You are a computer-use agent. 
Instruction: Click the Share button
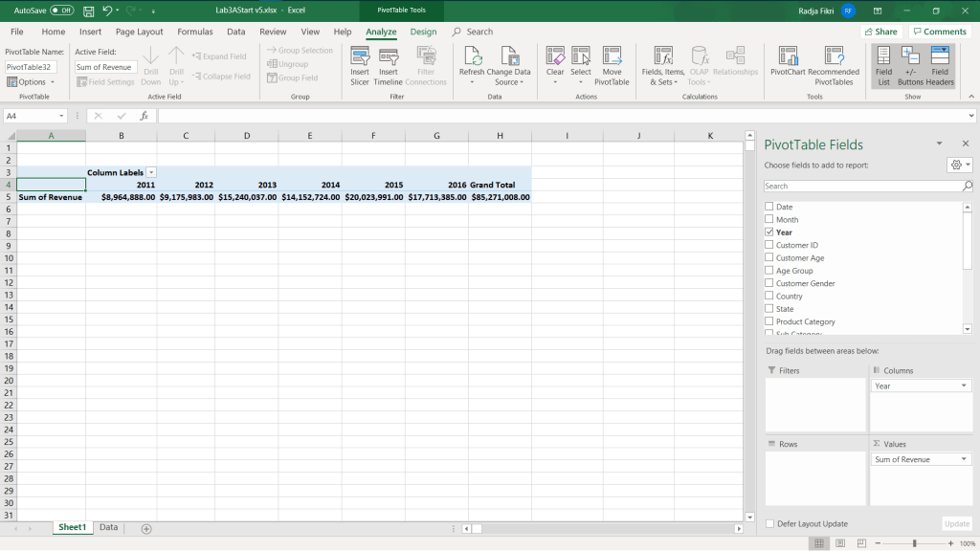880,32
